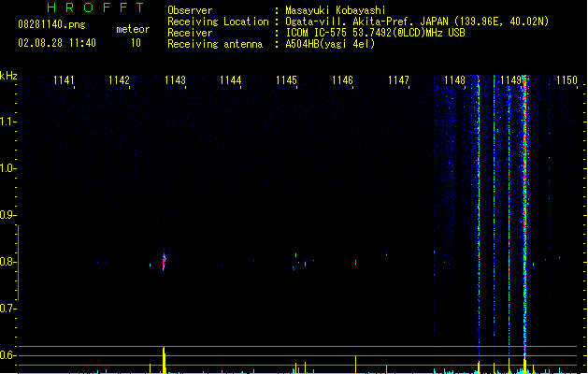This screenshot has width=588, height=374.
Task: Select the antenna value A504HB(yagi 4el)
Action: click(330, 44)
